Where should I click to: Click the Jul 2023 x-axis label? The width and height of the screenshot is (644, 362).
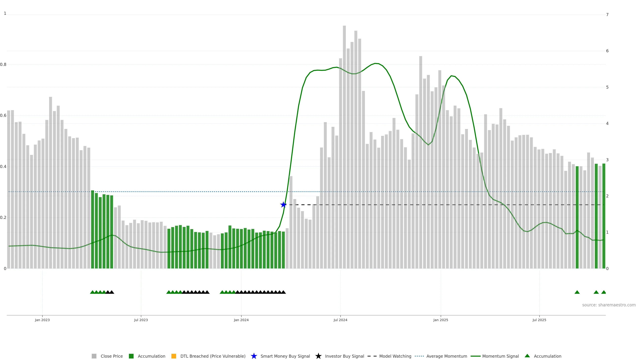[141, 320]
